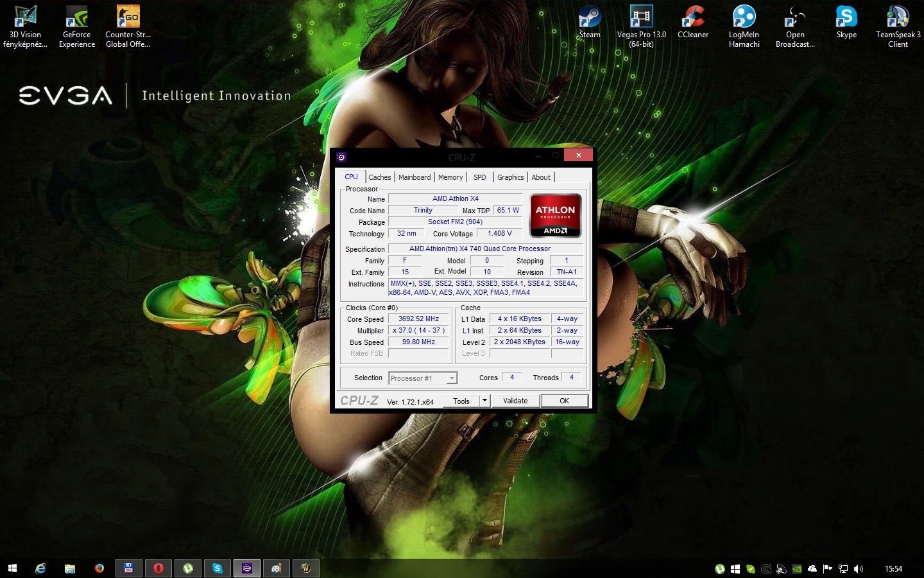Click the Revision value 'TN-A1'

[567, 272]
